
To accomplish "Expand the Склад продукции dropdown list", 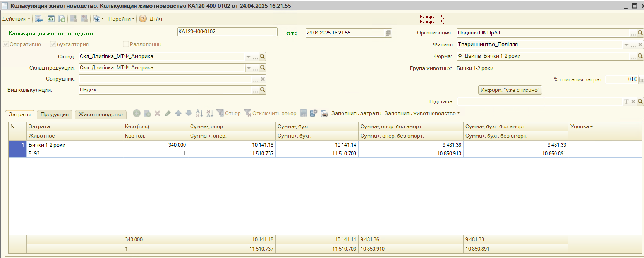I will point(249,68).
